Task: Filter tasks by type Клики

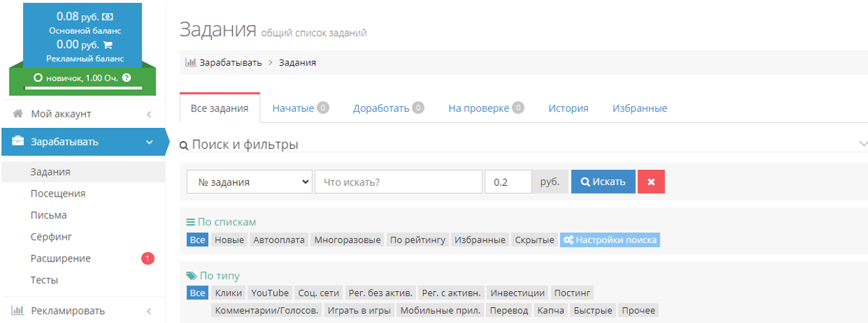Action: click(x=229, y=293)
